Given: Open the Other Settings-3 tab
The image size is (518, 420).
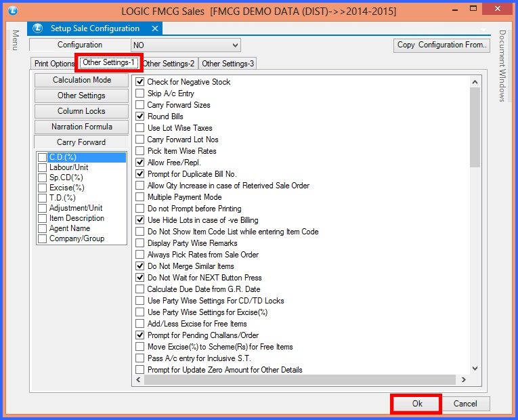Looking at the screenshot, I should click(228, 64).
